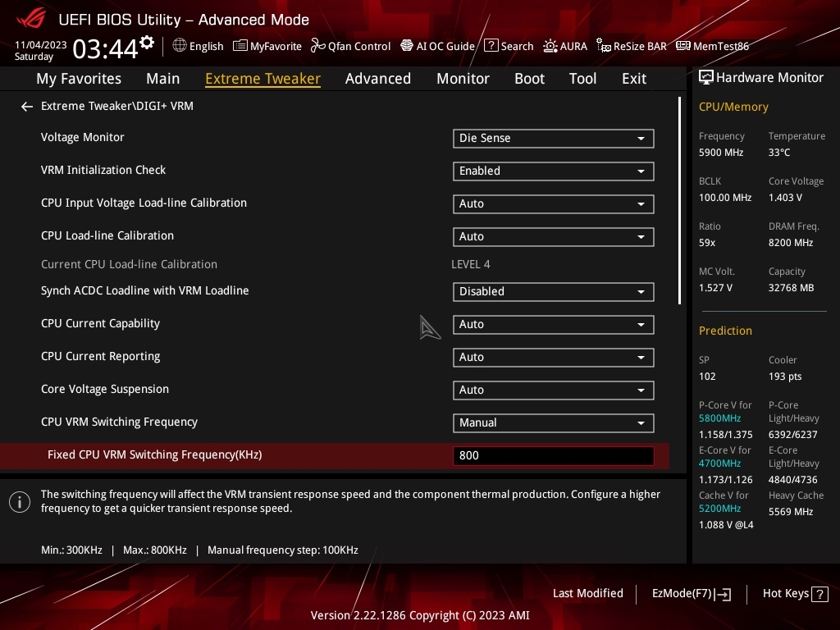Click the Last Modified button
Viewport: 840px width, 630px height.
click(588, 593)
